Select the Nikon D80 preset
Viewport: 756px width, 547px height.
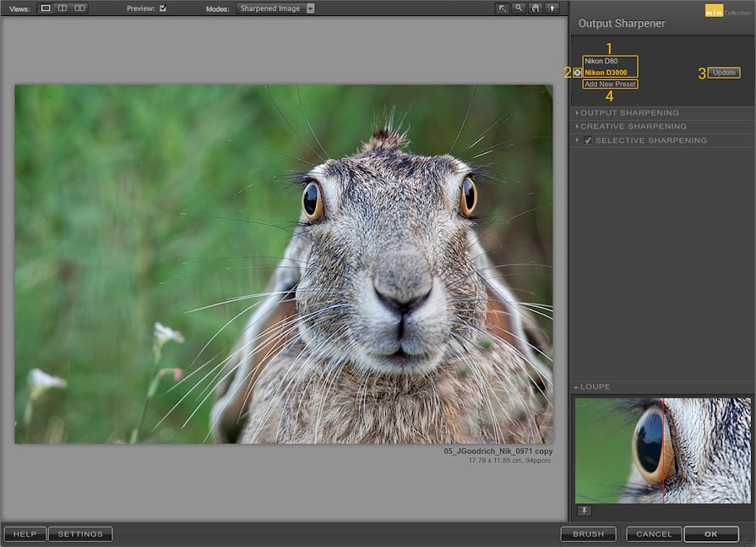click(x=601, y=62)
